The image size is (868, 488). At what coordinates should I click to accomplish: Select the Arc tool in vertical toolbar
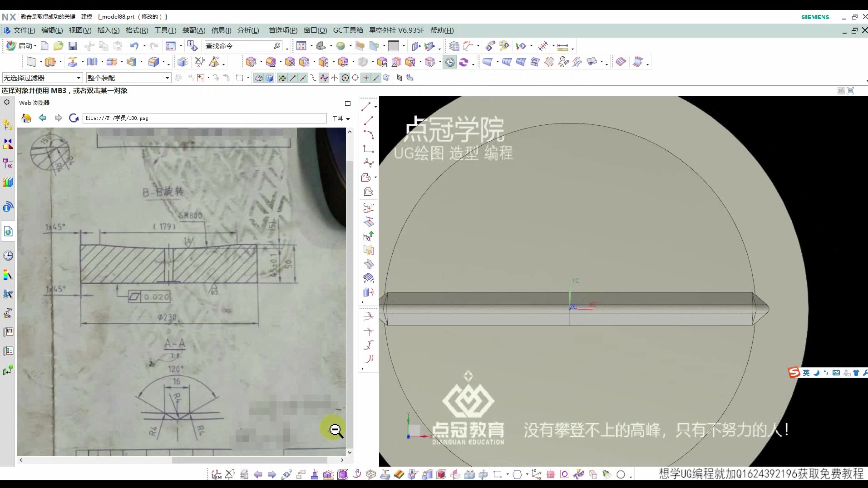368,135
